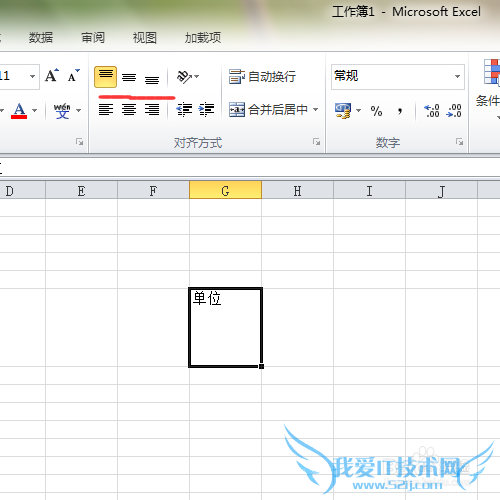Open the 数字 dialog launcher
The height and width of the screenshot is (500, 500).
[x=460, y=142]
